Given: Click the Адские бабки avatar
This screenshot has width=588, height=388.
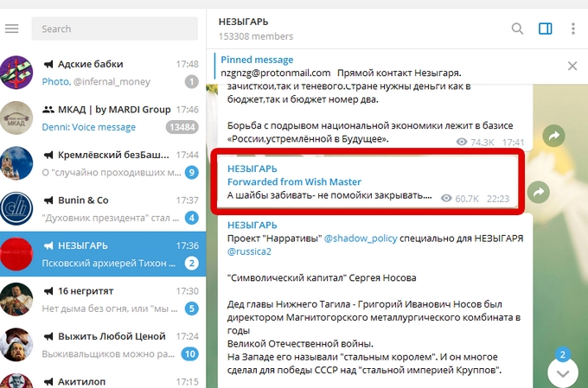Looking at the screenshot, I should point(16,73).
